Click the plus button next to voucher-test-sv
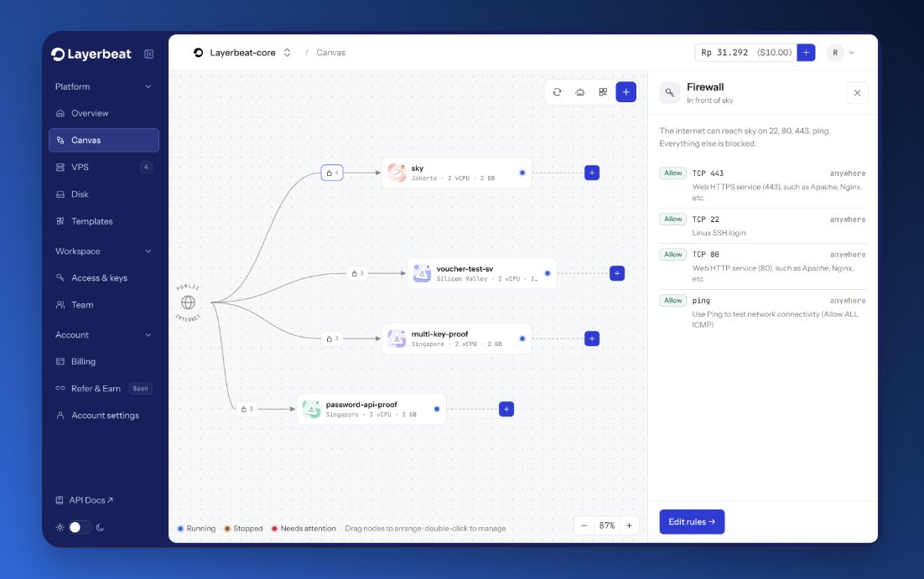 click(x=617, y=273)
